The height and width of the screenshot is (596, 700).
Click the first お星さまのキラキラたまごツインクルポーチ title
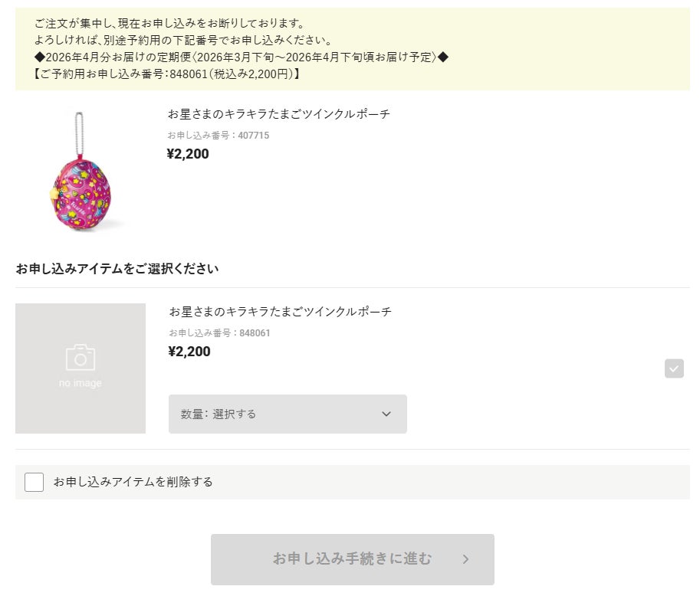point(279,114)
